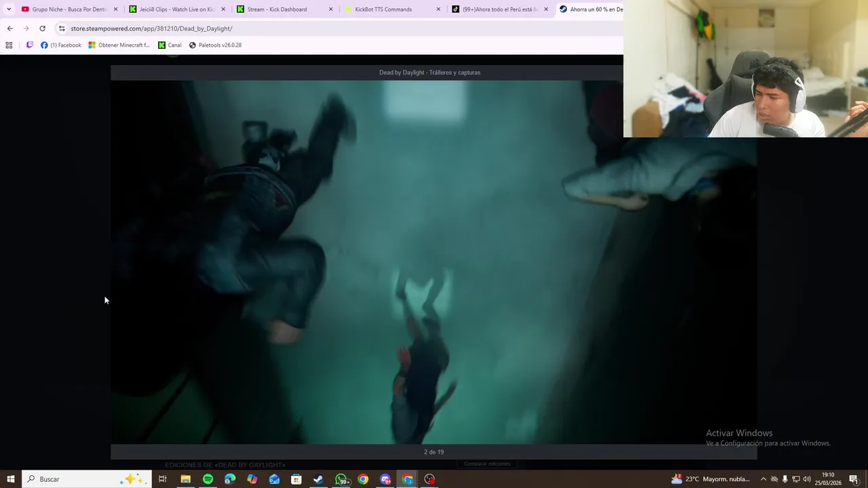Select the Steam 'Ahorra un 60 %' tab
Screen dimensions: 868x488
590,9
